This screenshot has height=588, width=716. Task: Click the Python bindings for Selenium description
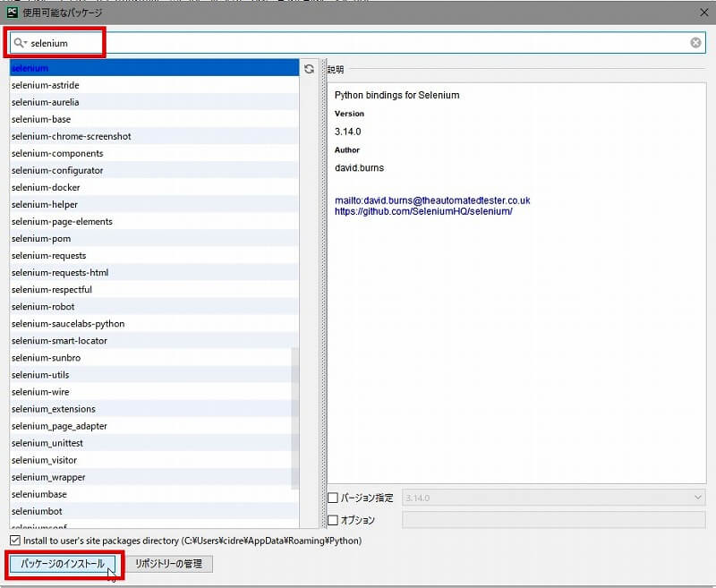click(396, 95)
